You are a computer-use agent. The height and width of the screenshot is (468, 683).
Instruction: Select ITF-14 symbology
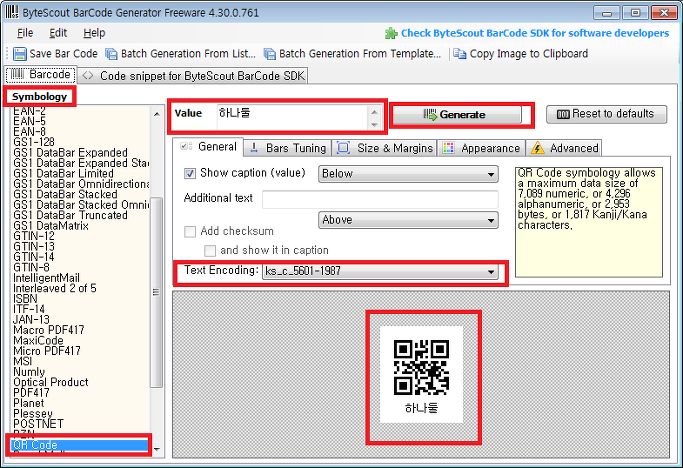[x=29, y=309]
